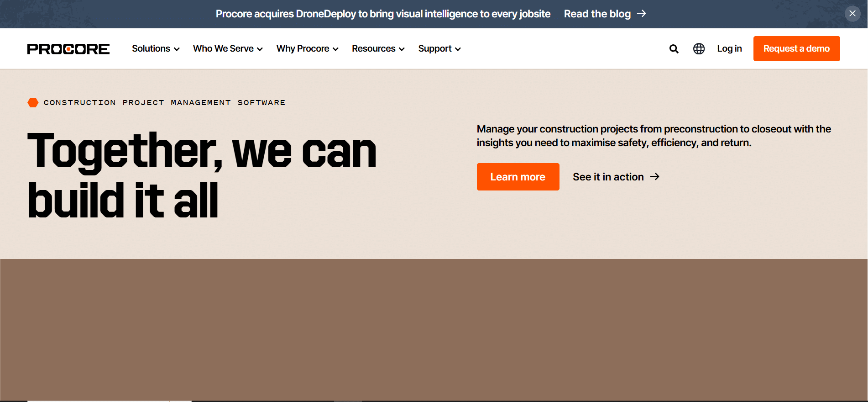The width and height of the screenshot is (868, 402).
Task: Click the Learn more button
Action: (518, 177)
